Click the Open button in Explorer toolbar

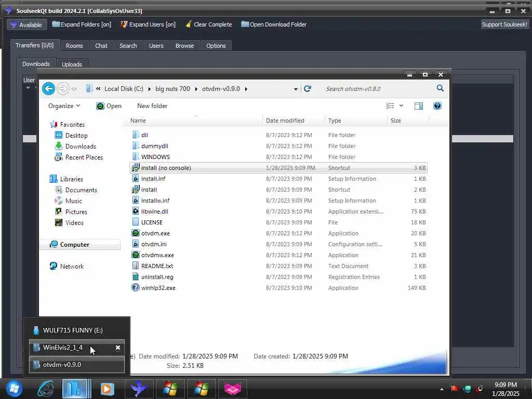click(x=109, y=106)
